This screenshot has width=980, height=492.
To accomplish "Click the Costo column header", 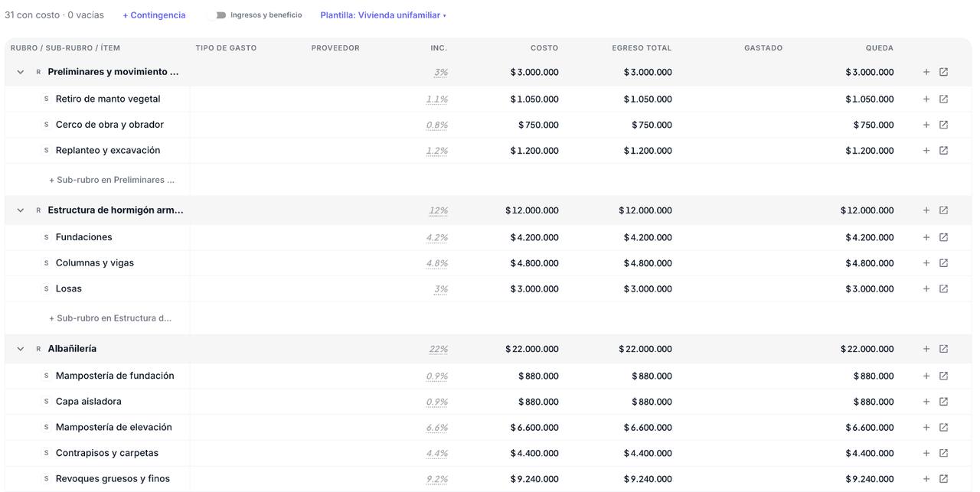I will [x=544, y=48].
